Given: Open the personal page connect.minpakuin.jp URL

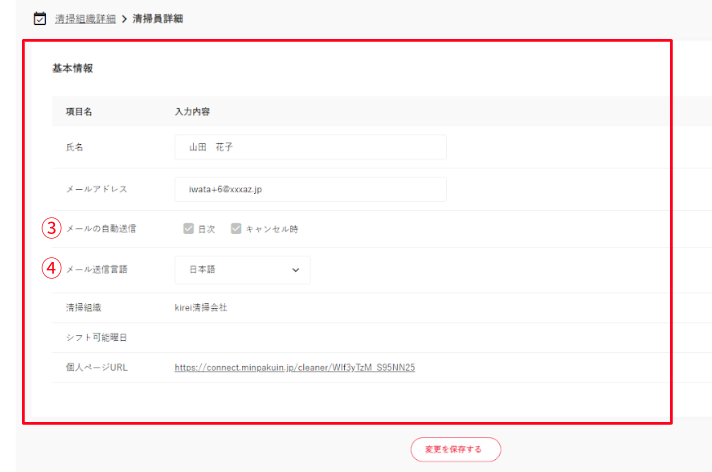Looking at the screenshot, I should point(294,367).
